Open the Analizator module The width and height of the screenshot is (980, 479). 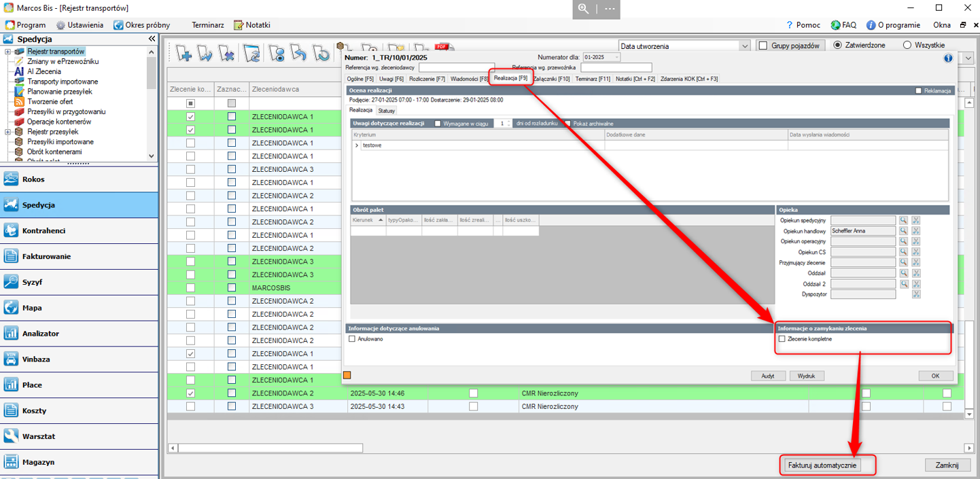click(79, 334)
